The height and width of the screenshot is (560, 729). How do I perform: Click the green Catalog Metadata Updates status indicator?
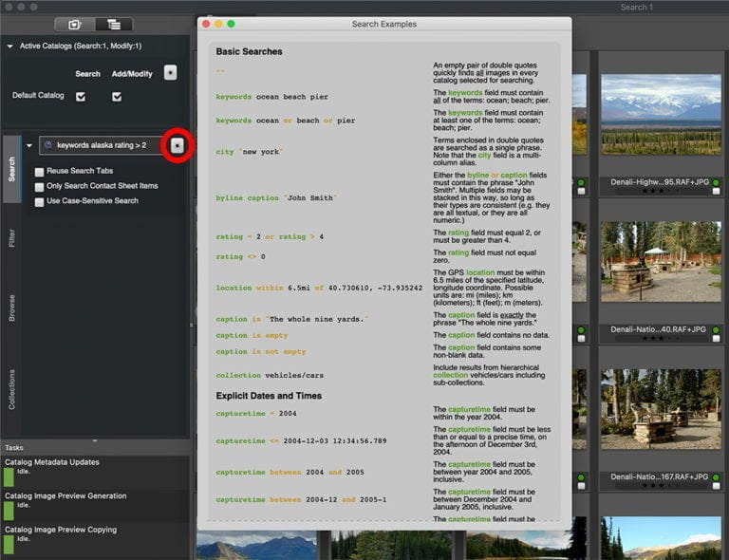click(9, 477)
